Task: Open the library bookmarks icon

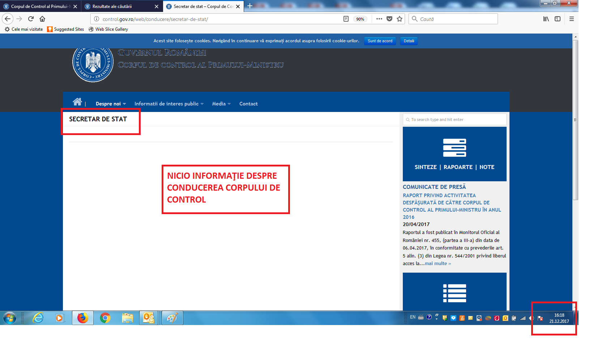Action: point(546,19)
